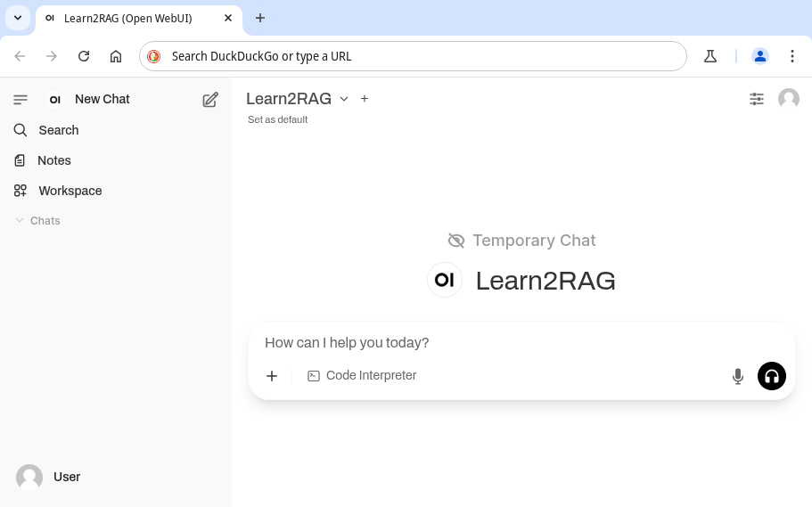Toggle the Code Interpreter option
The image size is (812, 507).
point(362,376)
